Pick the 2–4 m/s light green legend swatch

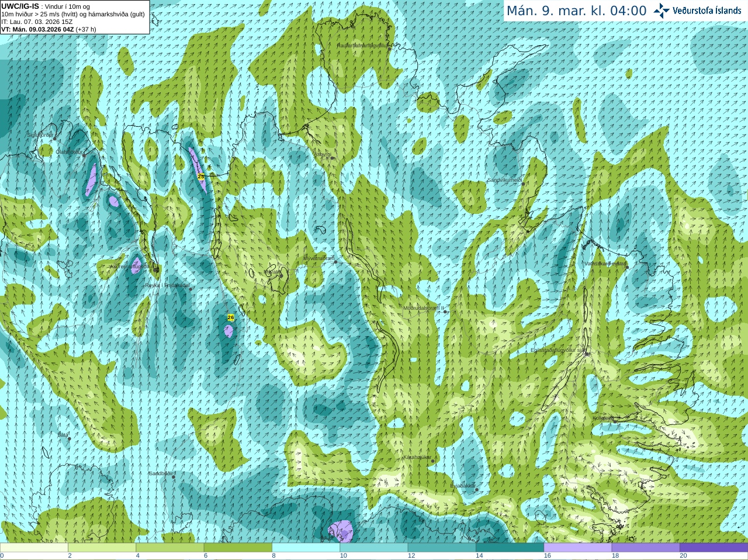102,548
